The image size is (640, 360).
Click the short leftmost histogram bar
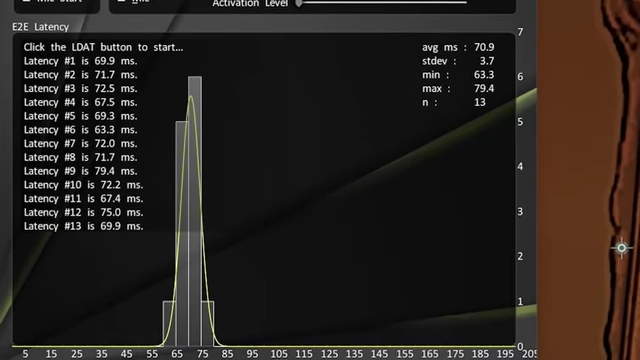click(169, 324)
